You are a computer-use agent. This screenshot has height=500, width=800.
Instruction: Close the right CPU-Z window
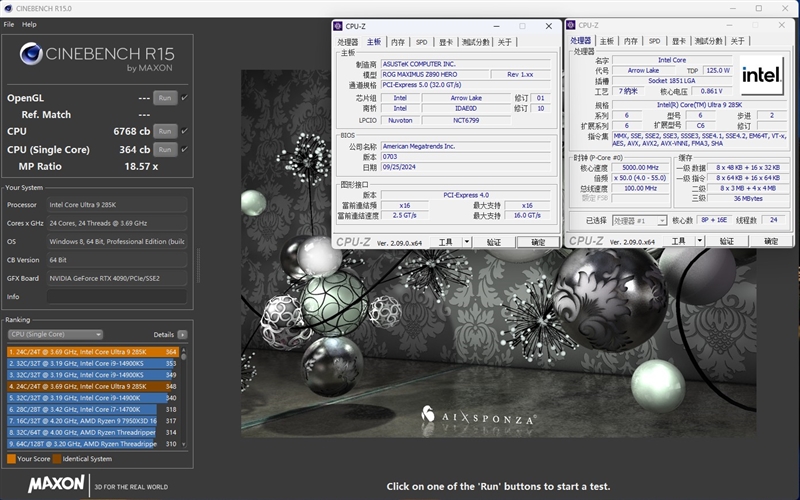(x=782, y=25)
